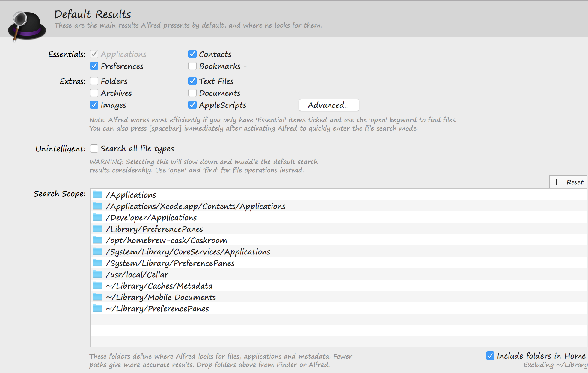Image resolution: width=588 pixels, height=373 pixels.
Task: Click the plus icon to add a search scope folder
Action: [x=556, y=182]
